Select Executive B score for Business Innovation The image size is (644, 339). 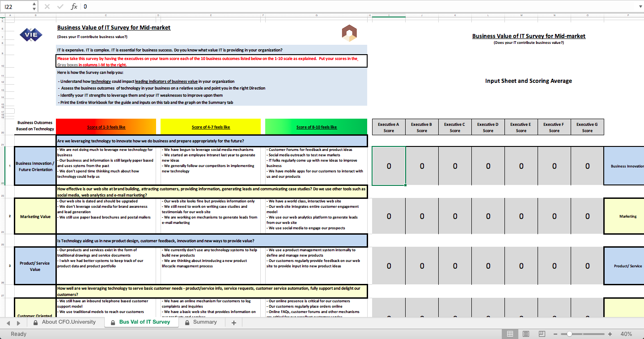422,166
